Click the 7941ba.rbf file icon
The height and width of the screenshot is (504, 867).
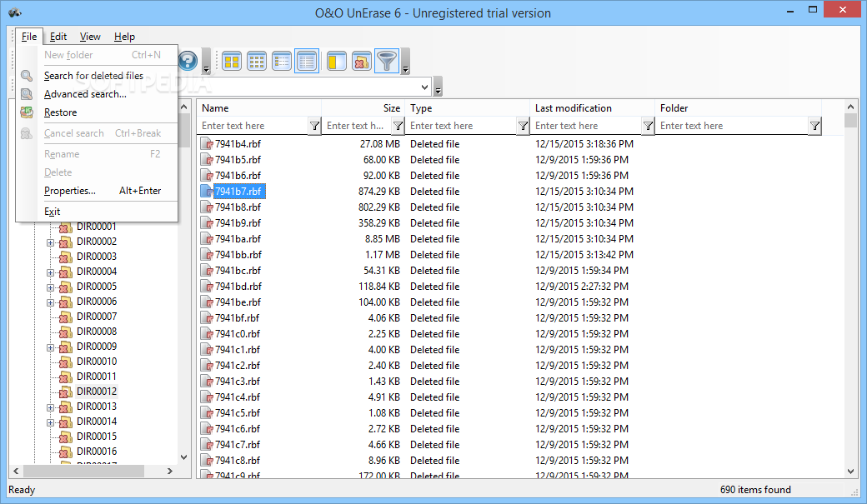(208, 239)
